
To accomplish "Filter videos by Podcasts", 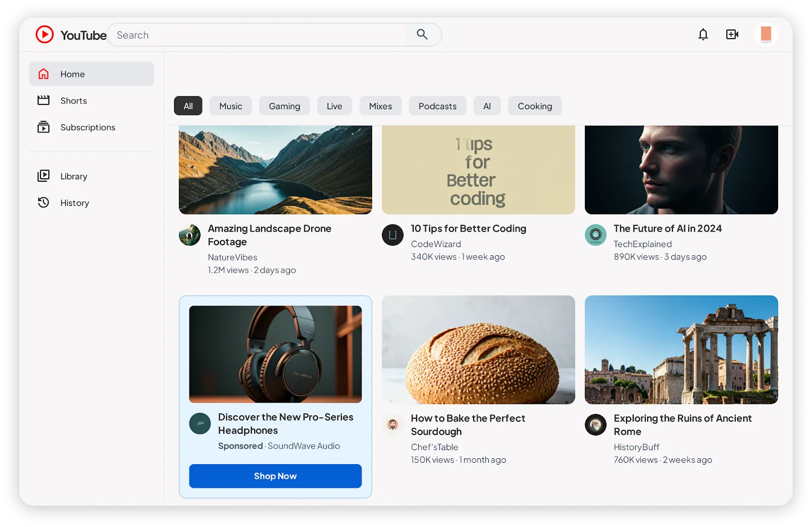I will click(x=437, y=106).
